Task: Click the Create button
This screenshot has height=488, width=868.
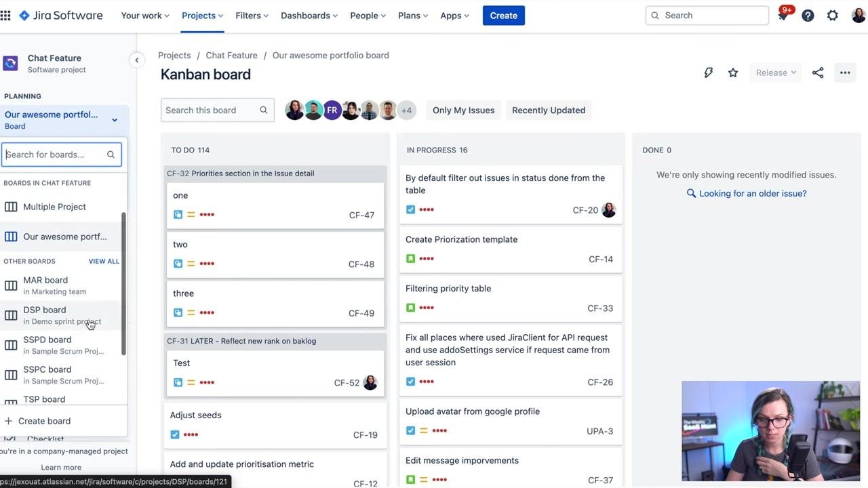Action: pos(504,16)
